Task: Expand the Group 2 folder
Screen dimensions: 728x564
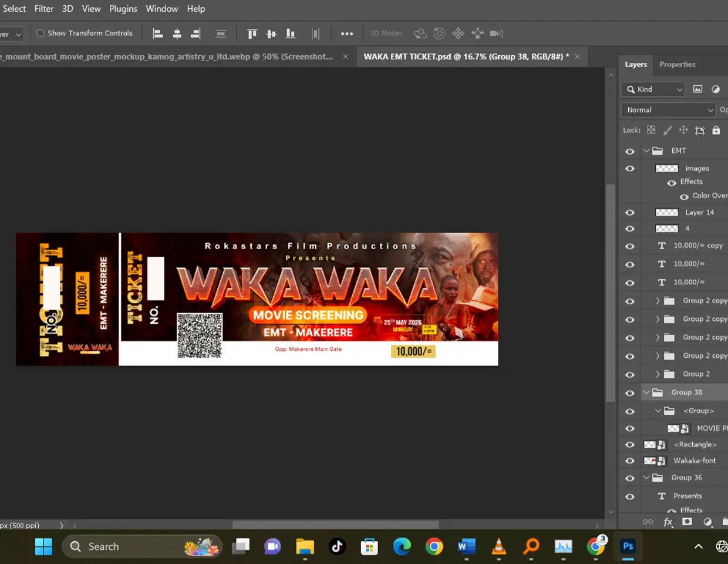Action: (658, 374)
